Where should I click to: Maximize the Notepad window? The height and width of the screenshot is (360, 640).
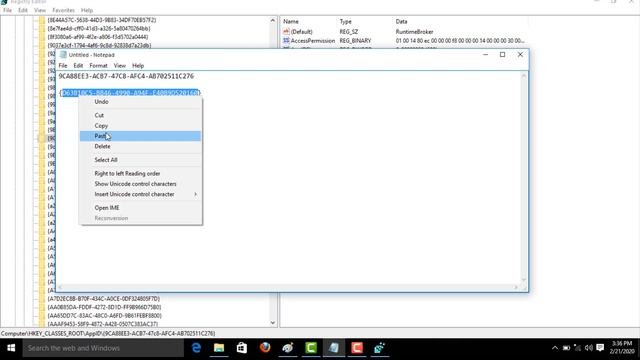point(502,54)
